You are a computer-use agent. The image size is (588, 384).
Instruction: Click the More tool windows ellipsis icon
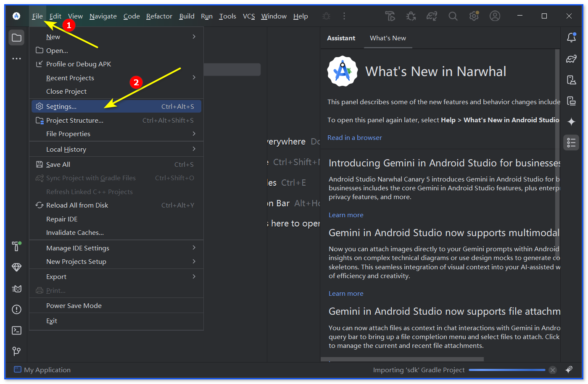tap(17, 59)
